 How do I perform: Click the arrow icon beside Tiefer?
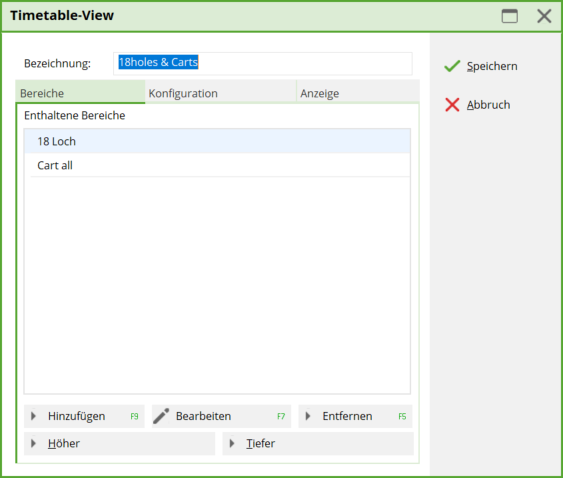pyautogui.click(x=232, y=444)
